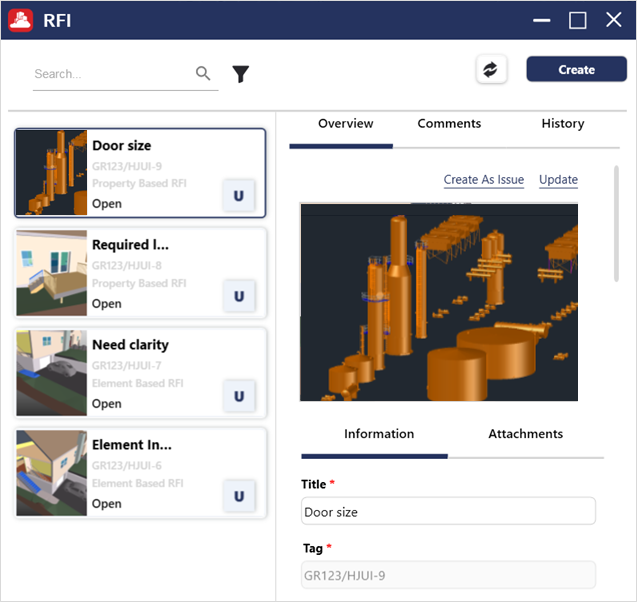Image resolution: width=637 pixels, height=602 pixels.
Task: Maximize the RFI window
Action: click(577, 20)
